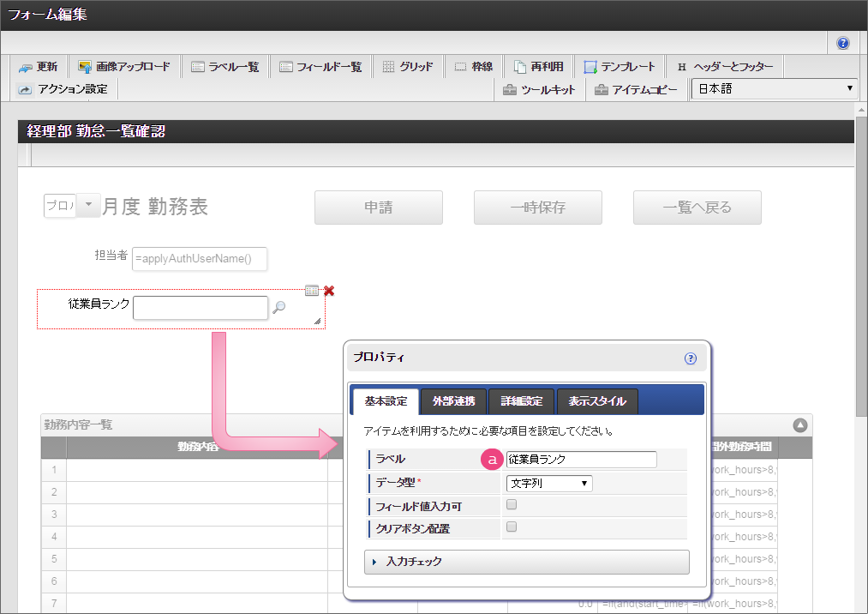Switch to the 表示スタイル tab
Viewport: 868px width, 614px height.
click(x=597, y=401)
